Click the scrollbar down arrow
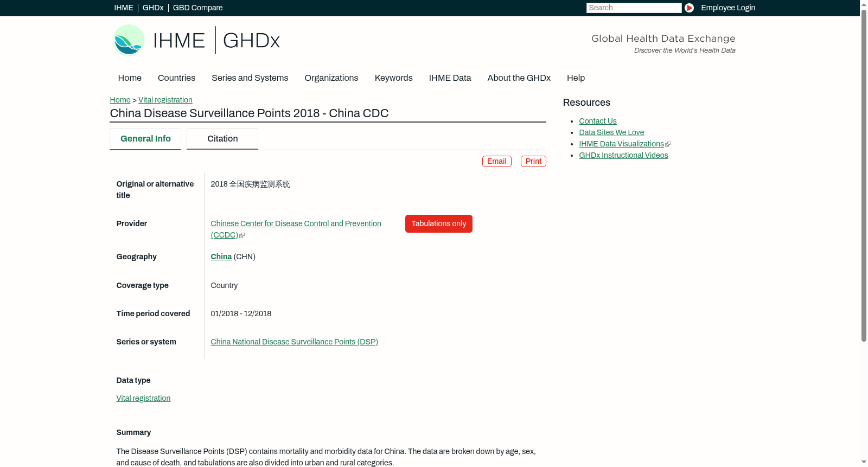 pos(864,463)
